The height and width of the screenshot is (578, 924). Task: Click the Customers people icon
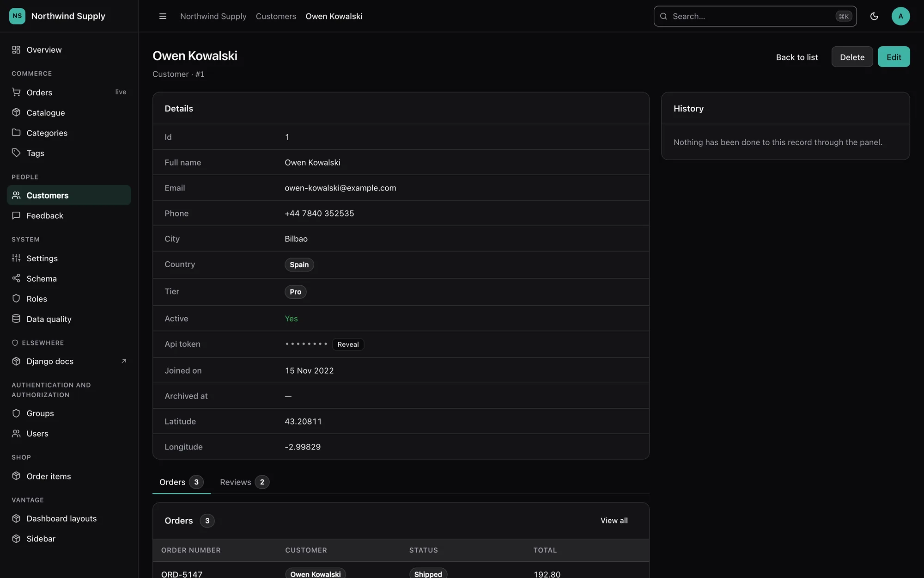tap(16, 195)
